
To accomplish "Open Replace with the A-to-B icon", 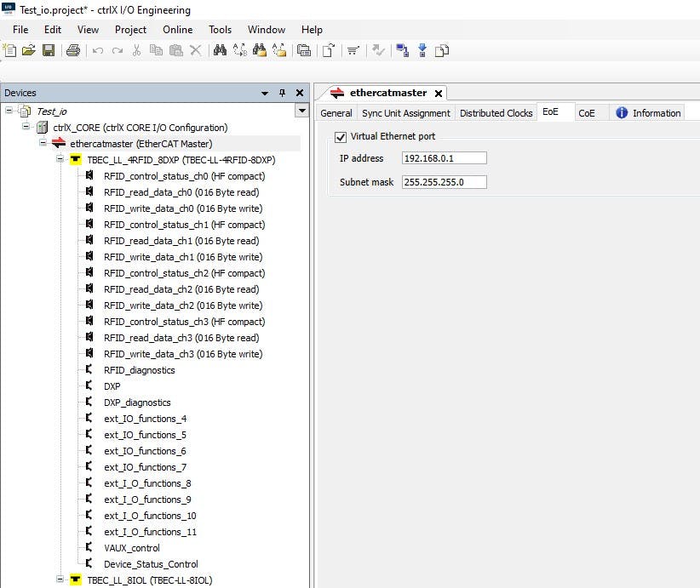I will (240, 50).
